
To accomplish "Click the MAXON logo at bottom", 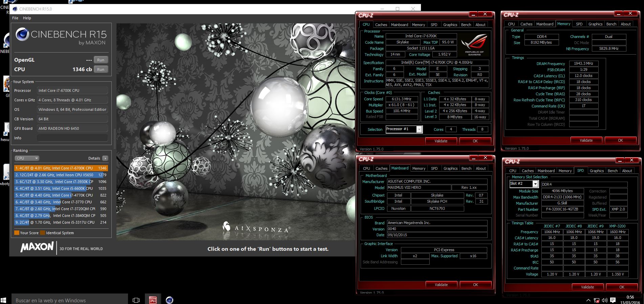I will 37,247.
